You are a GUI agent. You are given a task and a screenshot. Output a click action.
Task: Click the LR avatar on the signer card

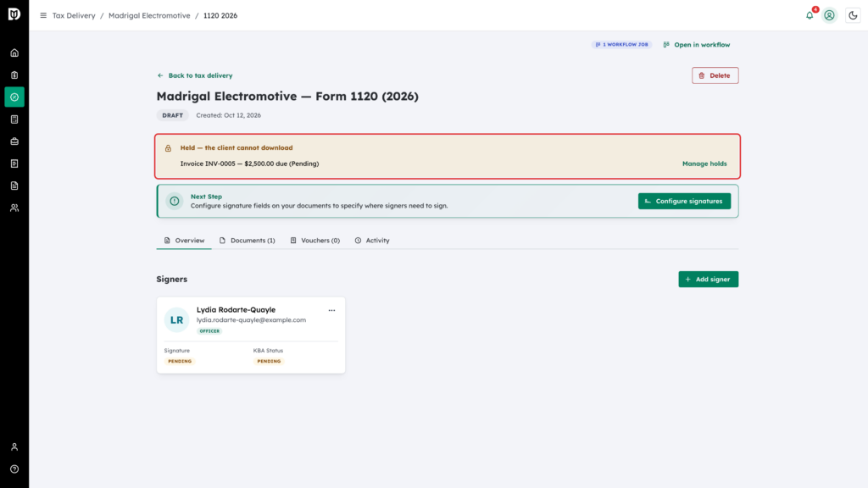click(176, 319)
